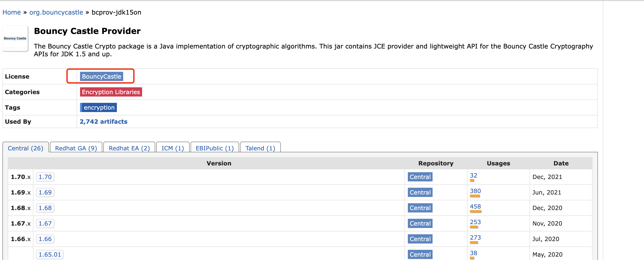Open the EBIPublic (1) tab
Viewport: 644px width, 260px height.
pos(215,148)
